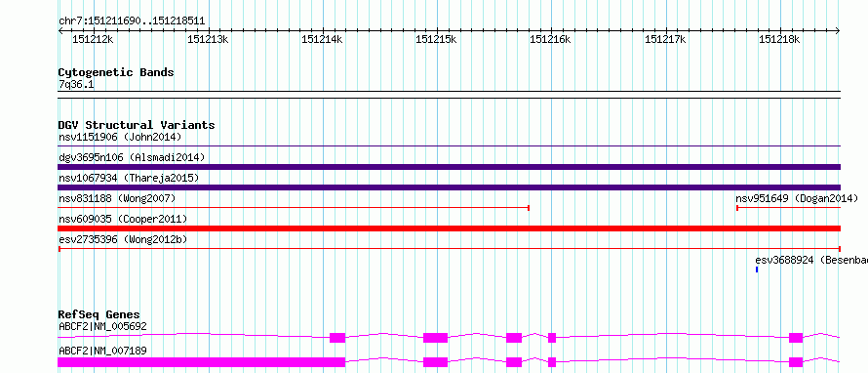Select the thick purple dgv3695n106 variant bar
Viewport: 868px width, 373px height.
click(450, 167)
